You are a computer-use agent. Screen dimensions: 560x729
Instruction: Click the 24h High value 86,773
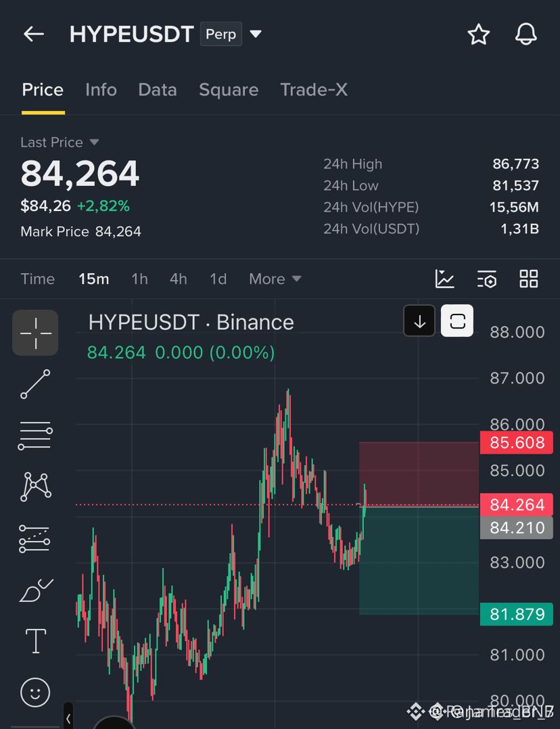click(x=516, y=164)
